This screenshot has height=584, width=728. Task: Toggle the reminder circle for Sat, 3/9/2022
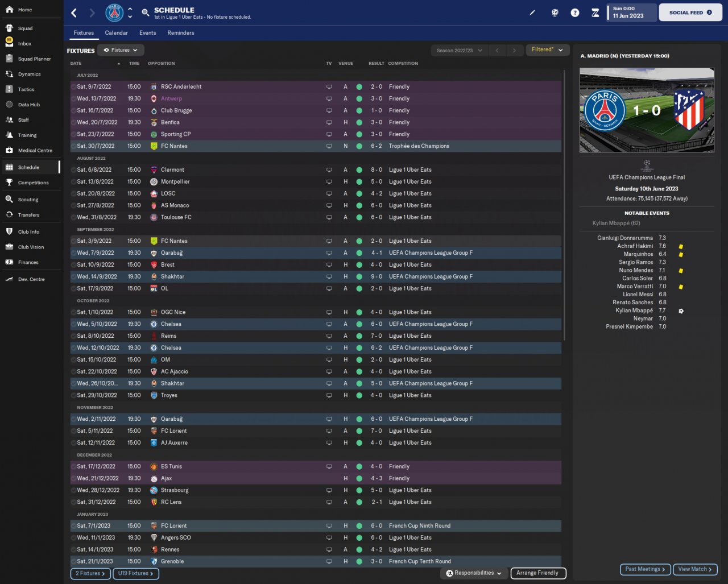(x=73, y=241)
